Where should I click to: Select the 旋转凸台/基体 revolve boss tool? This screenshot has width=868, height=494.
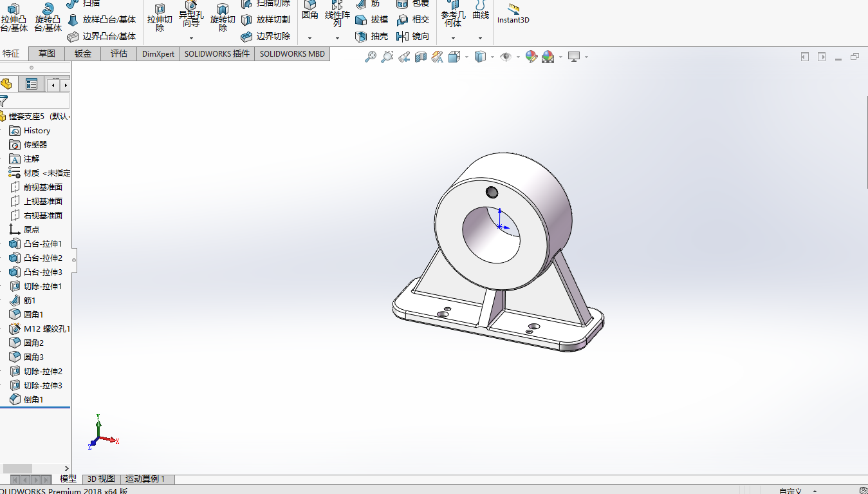pos(48,17)
